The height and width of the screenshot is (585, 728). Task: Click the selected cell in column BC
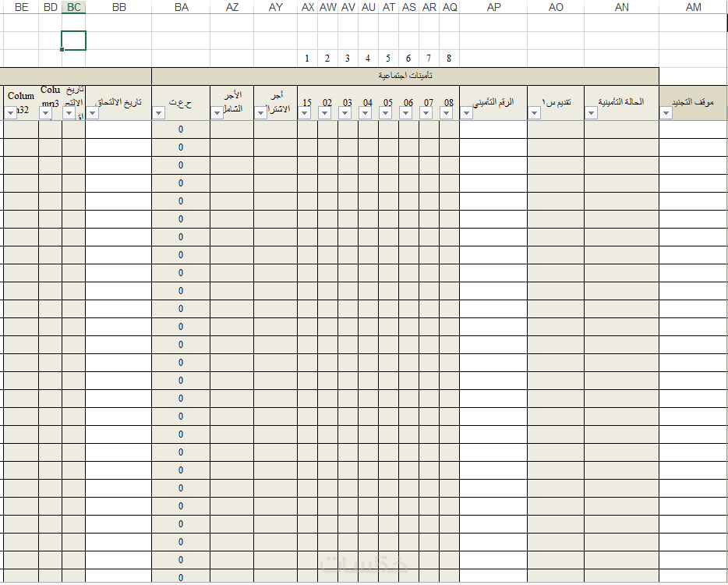(x=73, y=41)
